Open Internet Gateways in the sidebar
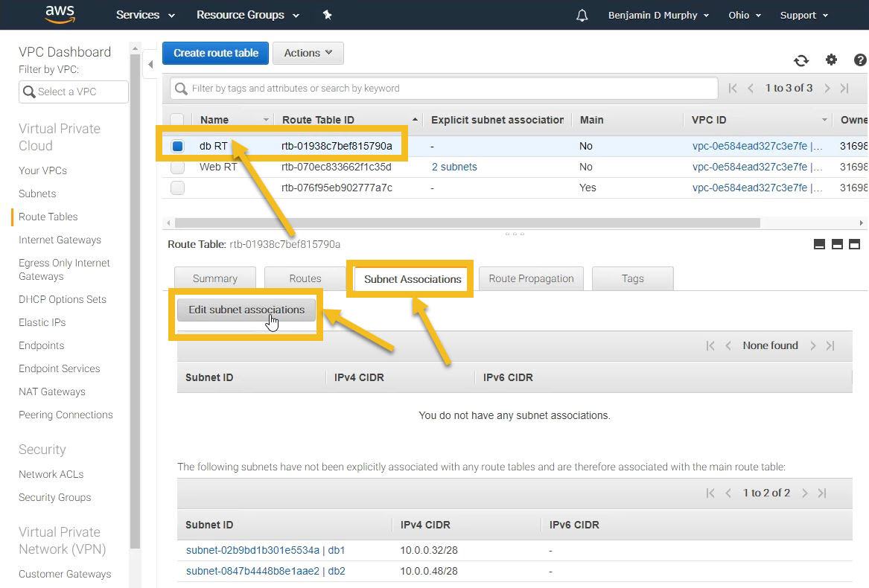 (x=60, y=240)
